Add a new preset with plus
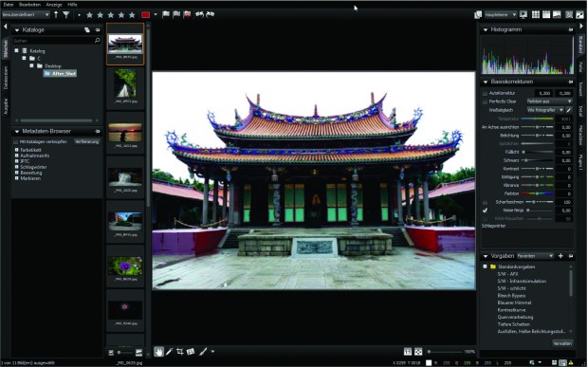Image resolution: width=588 pixels, height=367 pixels. click(x=560, y=256)
